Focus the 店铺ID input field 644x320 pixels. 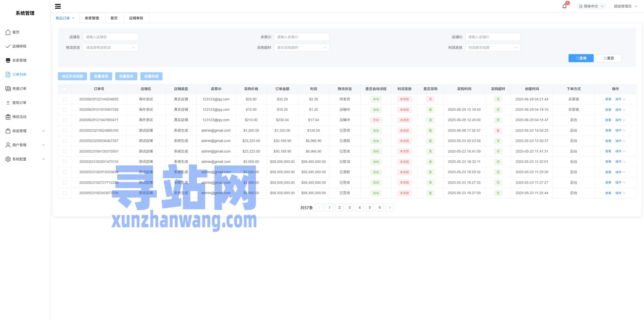coord(493,37)
